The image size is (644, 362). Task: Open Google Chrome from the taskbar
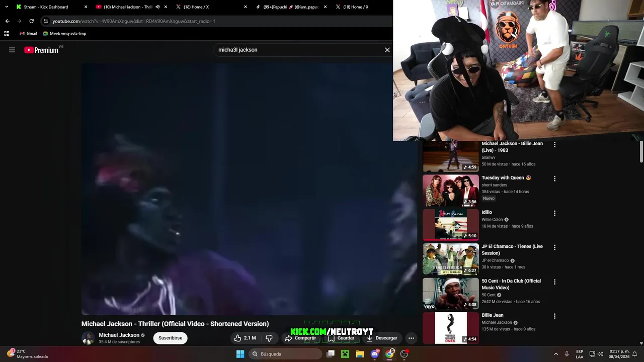tap(389, 354)
